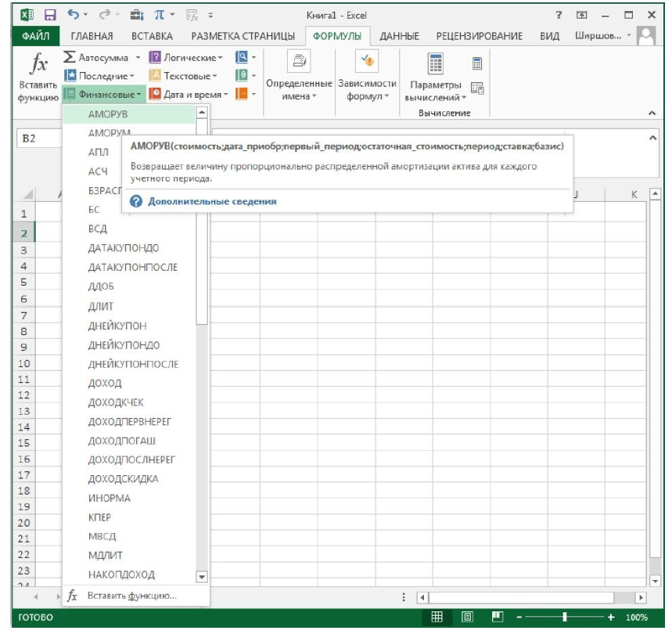Expand the Pi equation dropdown arrow
Viewport: 672px width, 634px height.
point(172,15)
